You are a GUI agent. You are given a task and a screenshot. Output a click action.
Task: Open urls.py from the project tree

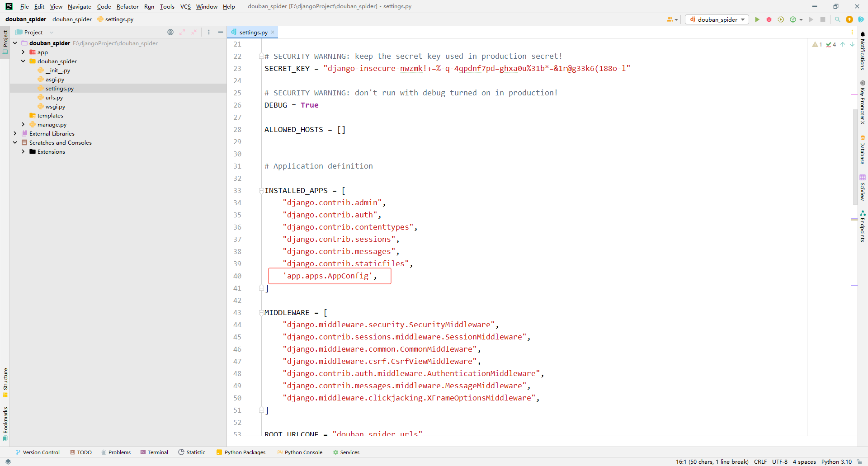54,97
